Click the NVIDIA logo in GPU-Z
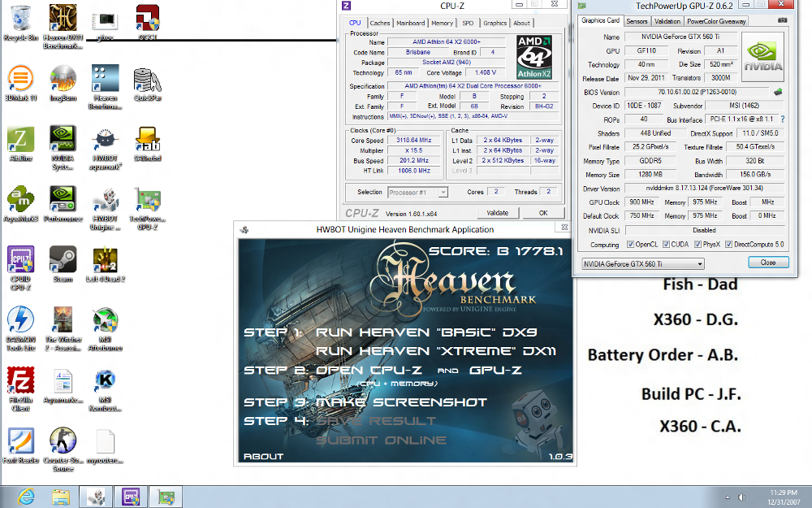Image resolution: width=812 pixels, height=508 pixels. [762, 57]
